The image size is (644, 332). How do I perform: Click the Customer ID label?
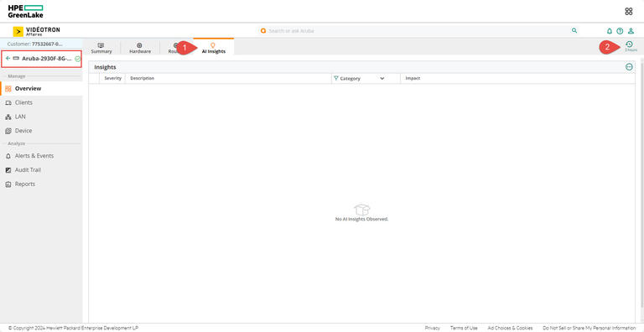point(35,44)
